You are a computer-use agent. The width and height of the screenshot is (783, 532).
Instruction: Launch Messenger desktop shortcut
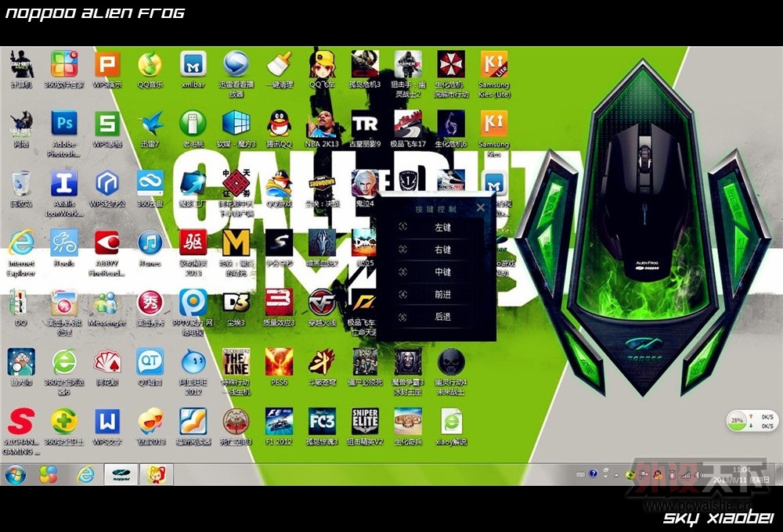click(x=106, y=302)
